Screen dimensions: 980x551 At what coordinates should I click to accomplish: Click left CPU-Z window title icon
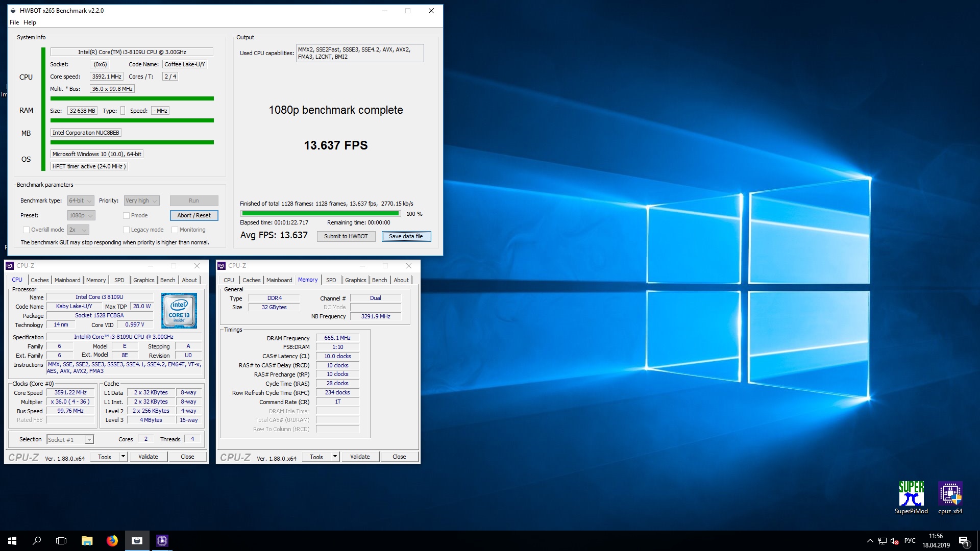click(10, 266)
